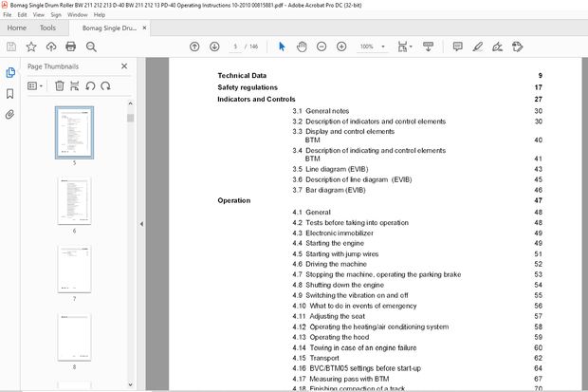Zoom in with plus icon

(x=341, y=47)
